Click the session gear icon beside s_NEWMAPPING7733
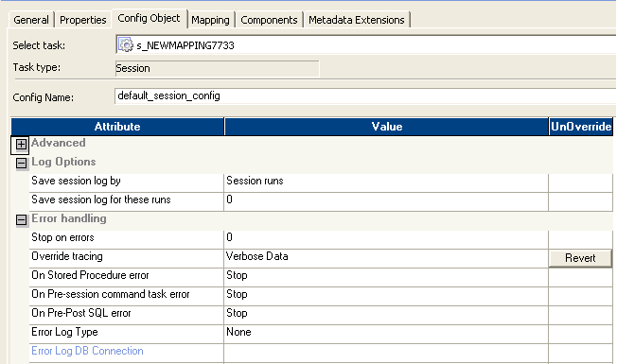The image size is (617, 364). (x=126, y=45)
